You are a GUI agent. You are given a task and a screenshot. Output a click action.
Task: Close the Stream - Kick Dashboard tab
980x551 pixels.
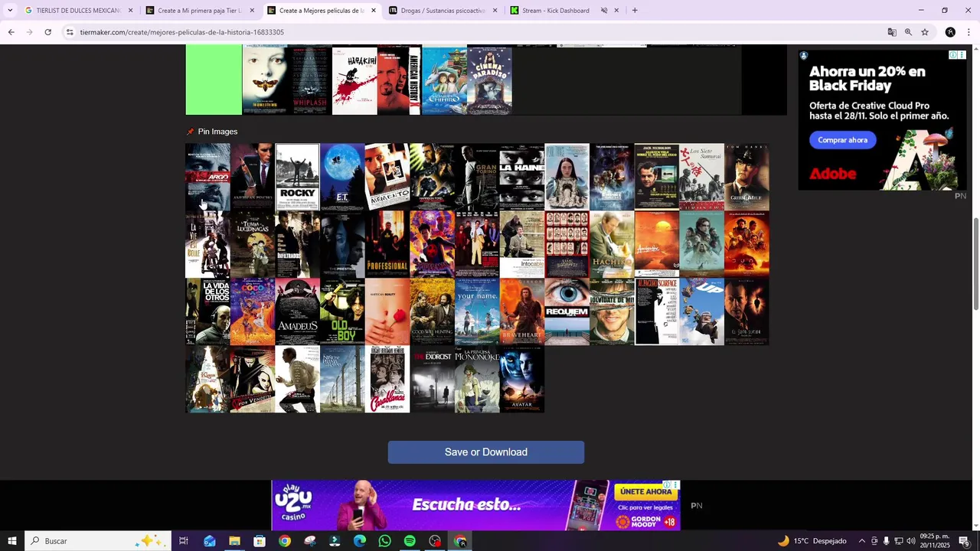click(616, 11)
